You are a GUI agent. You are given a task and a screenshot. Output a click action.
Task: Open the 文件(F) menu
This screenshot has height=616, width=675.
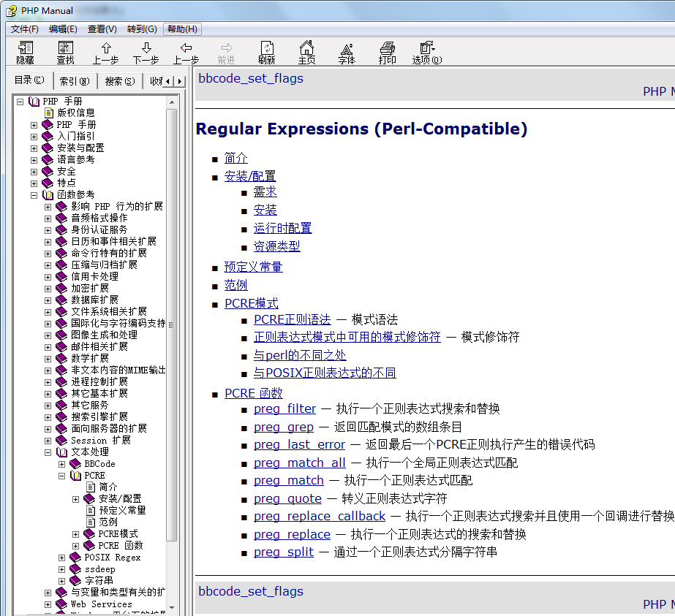coord(25,28)
